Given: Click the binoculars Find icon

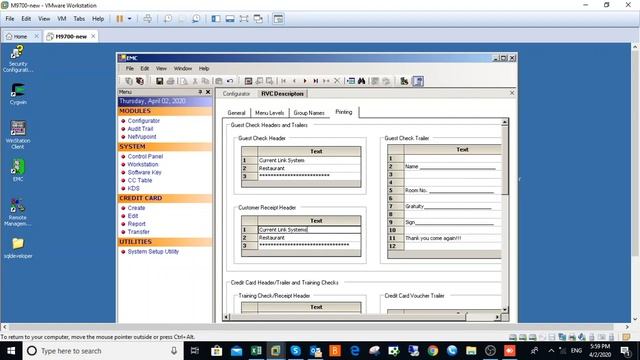Looking at the screenshot, I should click(362, 81).
